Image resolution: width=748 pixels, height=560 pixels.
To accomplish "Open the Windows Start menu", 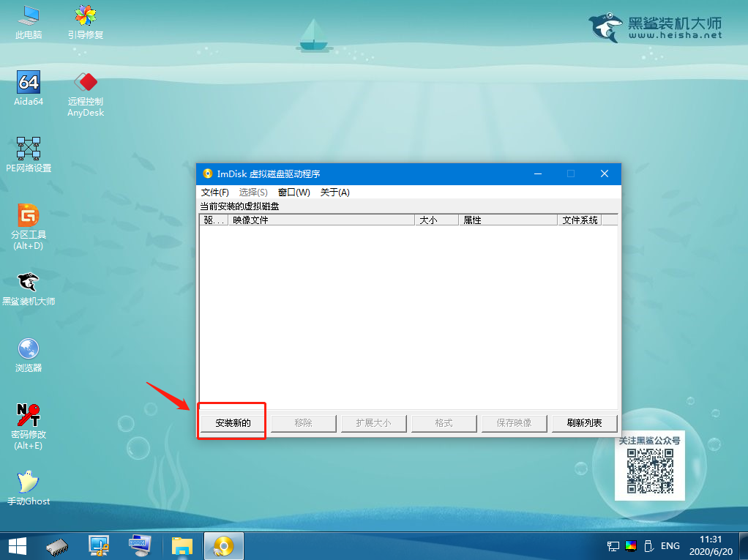I will (x=18, y=547).
